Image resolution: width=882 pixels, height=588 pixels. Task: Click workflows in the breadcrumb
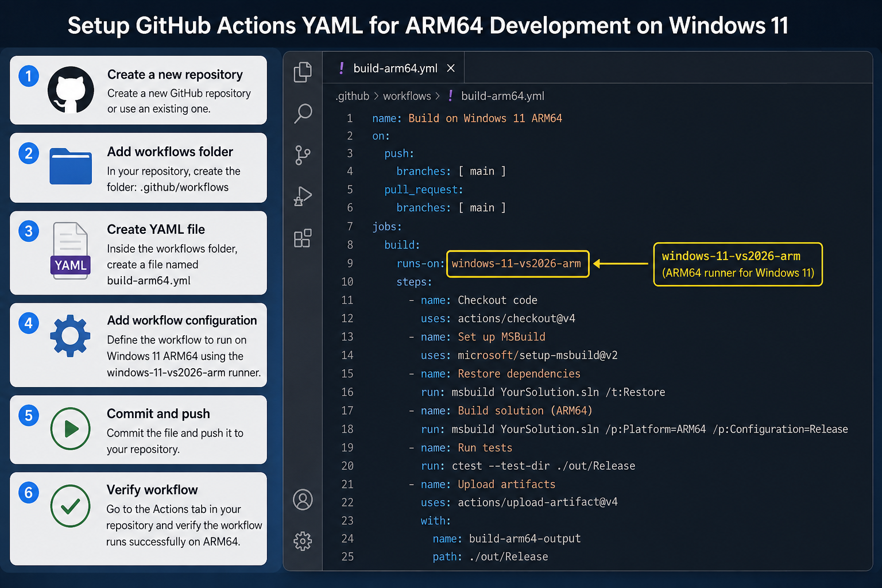pyautogui.click(x=407, y=96)
